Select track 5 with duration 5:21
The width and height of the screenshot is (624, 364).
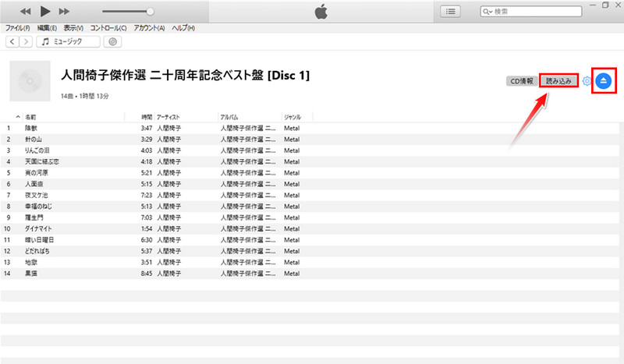[x=310, y=173]
